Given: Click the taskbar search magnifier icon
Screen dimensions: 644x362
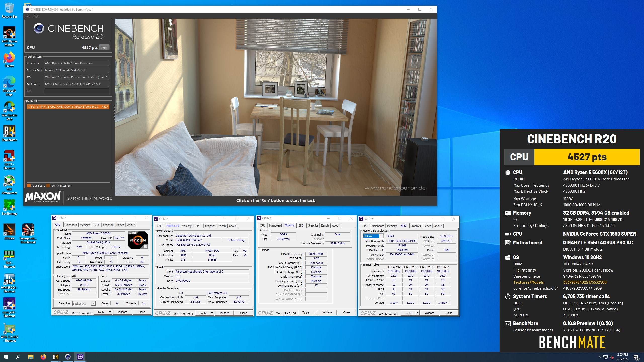Looking at the screenshot, I should (x=18, y=357).
